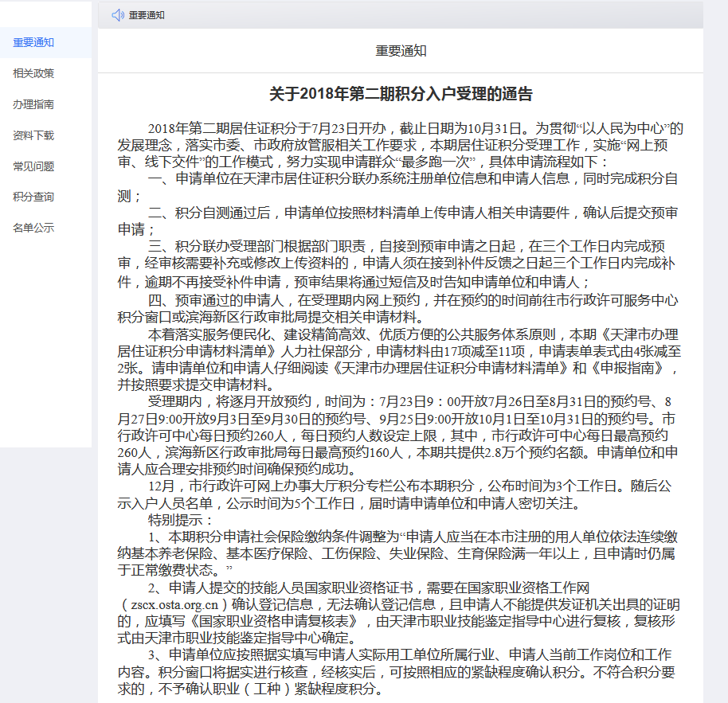Click the speaker announcement icon
This screenshot has height=703, width=728.
[118, 15]
